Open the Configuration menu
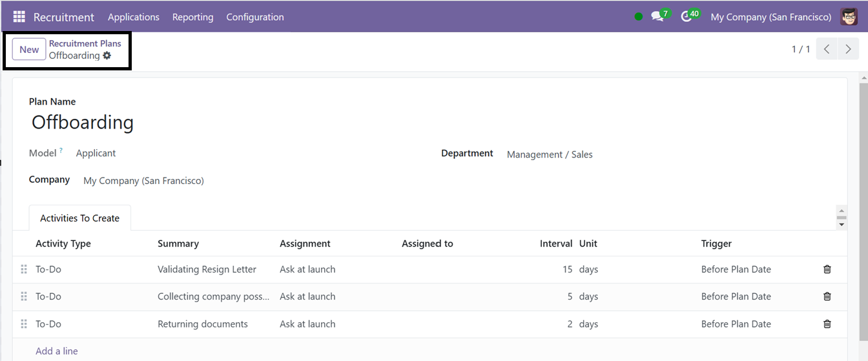The image size is (868, 361). pyautogui.click(x=255, y=17)
